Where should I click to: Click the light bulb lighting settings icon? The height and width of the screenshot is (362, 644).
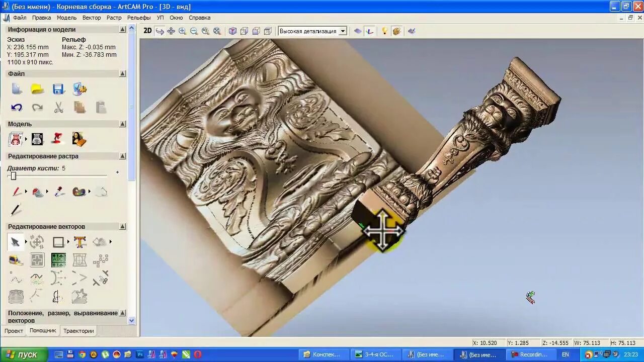[x=385, y=31]
